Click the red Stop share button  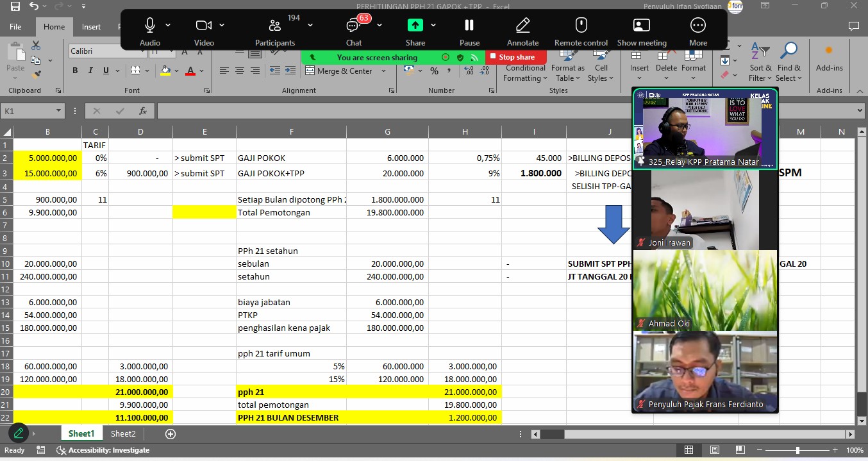(x=516, y=57)
